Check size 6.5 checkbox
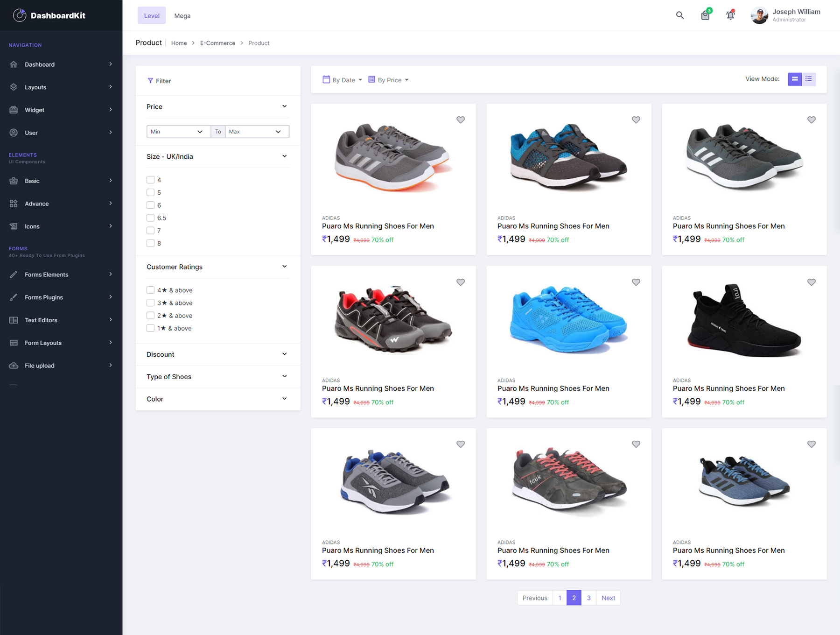The height and width of the screenshot is (635, 840). pyautogui.click(x=150, y=218)
